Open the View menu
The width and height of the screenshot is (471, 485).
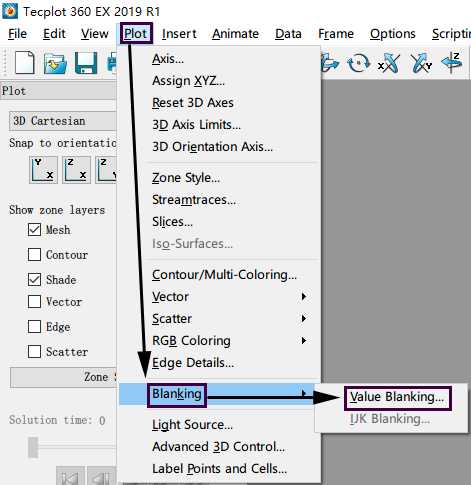pyautogui.click(x=95, y=34)
